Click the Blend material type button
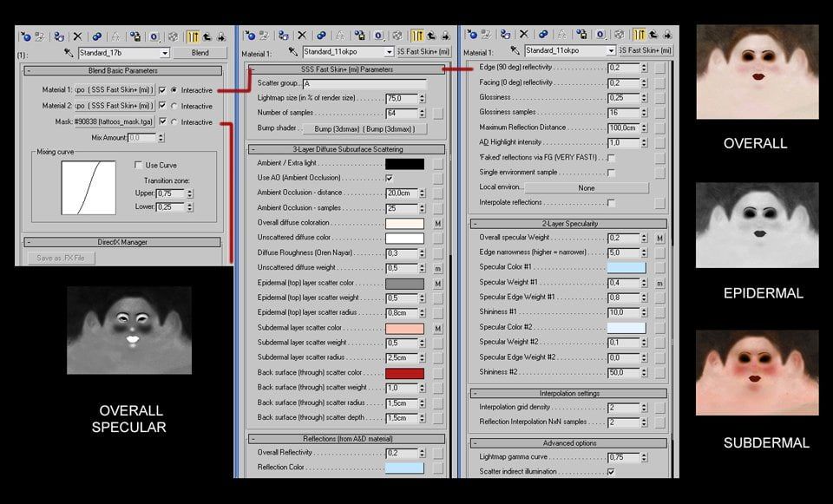The height and width of the screenshot is (504, 833). pyautogui.click(x=200, y=53)
